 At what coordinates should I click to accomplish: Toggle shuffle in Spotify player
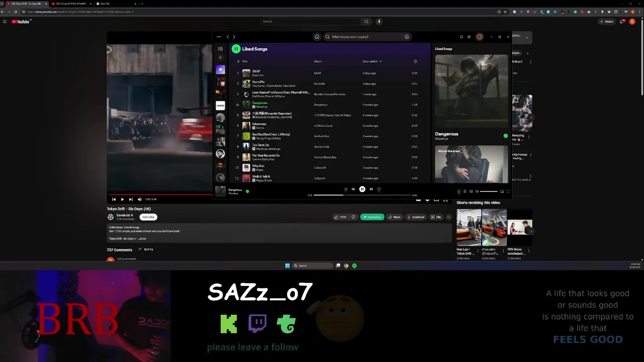pyautogui.click(x=345, y=189)
